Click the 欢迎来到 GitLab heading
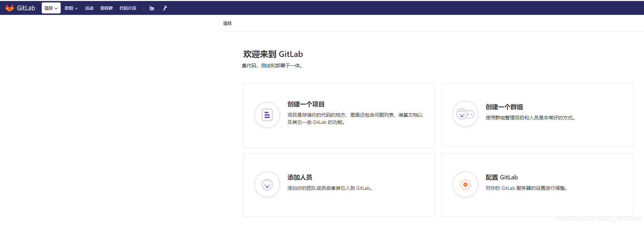Image resolution: width=644 pixels, height=225 pixels. [x=273, y=54]
